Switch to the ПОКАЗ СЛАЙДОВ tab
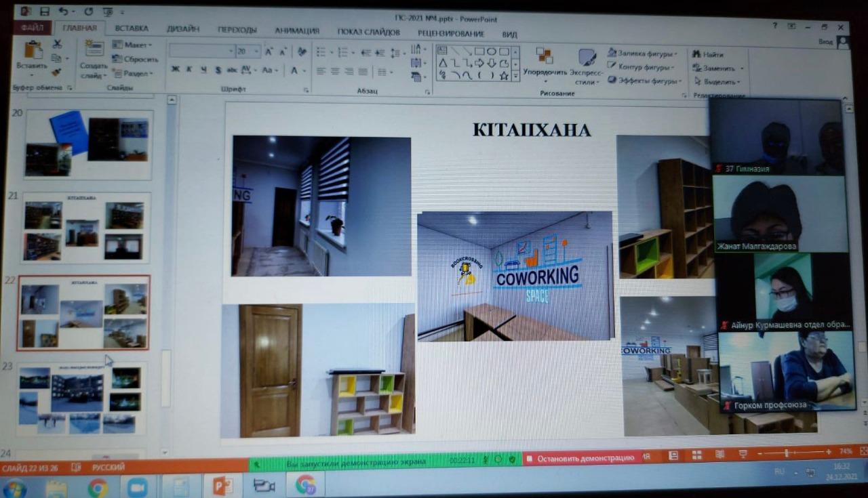This screenshot has height=498, width=868. [x=369, y=32]
